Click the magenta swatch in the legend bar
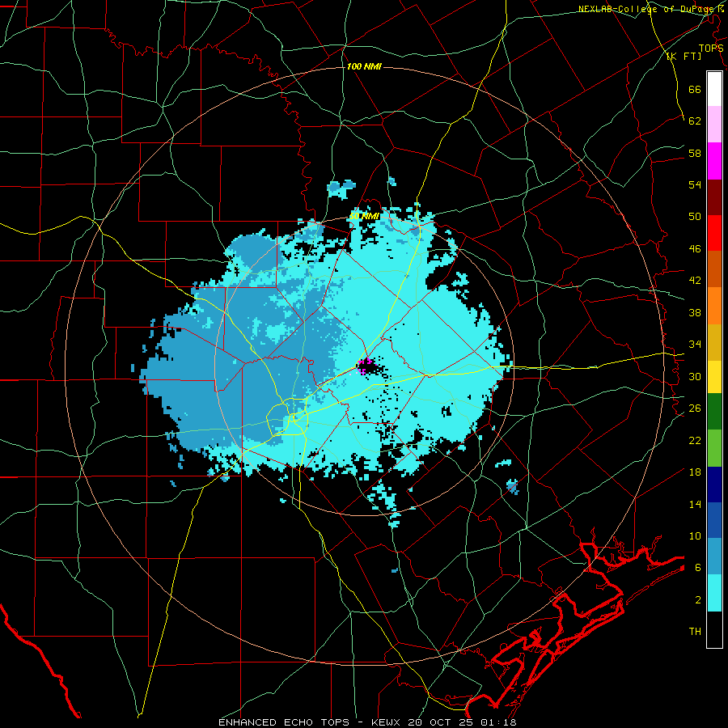Image resolution: width=728 pixels, height=728 pixels. coord(714,161)
